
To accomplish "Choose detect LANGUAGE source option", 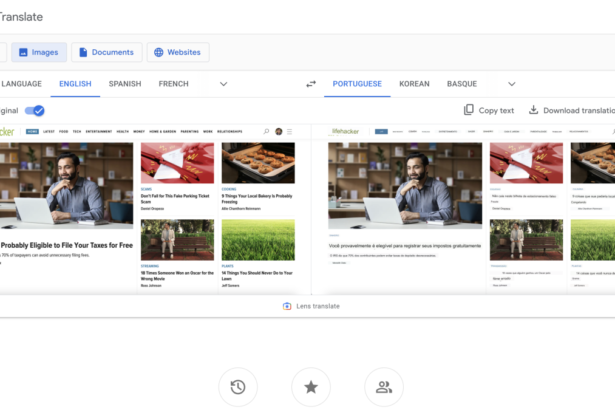I will click(21, 84).
